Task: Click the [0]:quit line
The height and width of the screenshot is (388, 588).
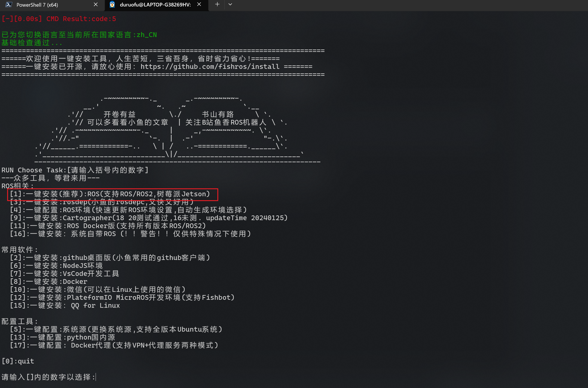Action: click(18, 361)
